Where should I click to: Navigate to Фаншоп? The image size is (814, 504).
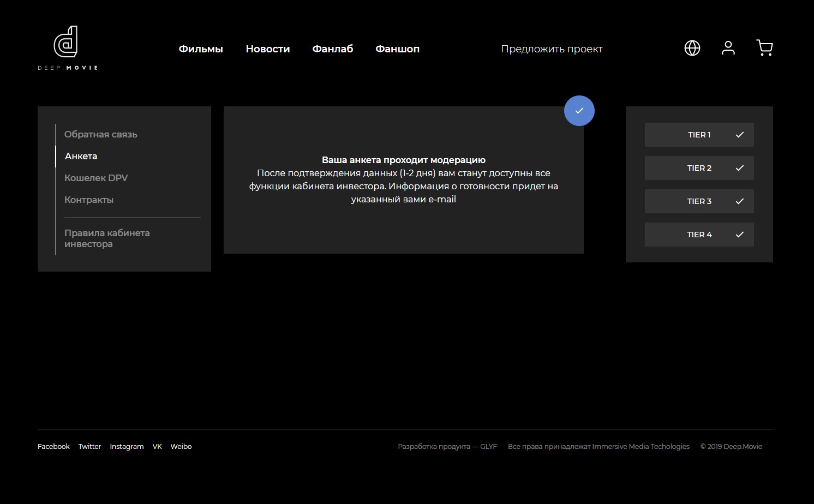point(397,49)
